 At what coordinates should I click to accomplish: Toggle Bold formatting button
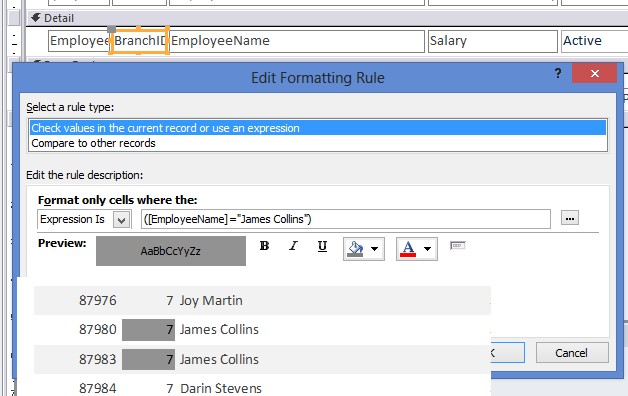[x=264, y=246]
